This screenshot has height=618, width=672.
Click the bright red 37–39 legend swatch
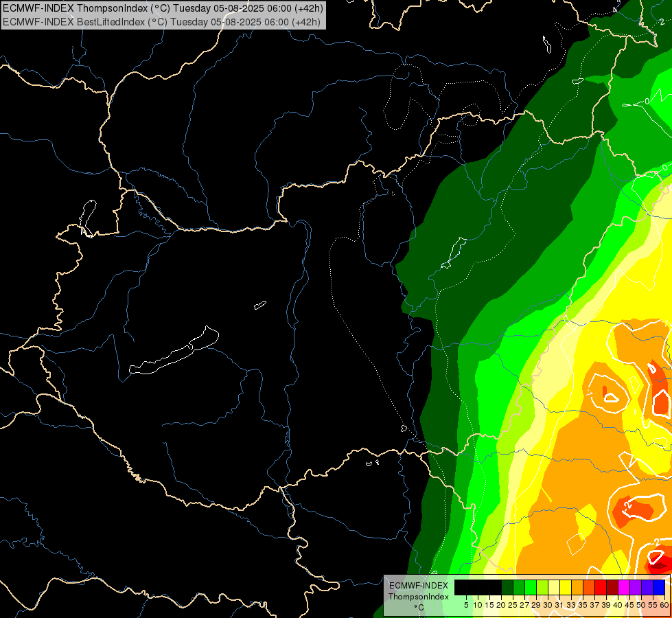click(601, 587)
